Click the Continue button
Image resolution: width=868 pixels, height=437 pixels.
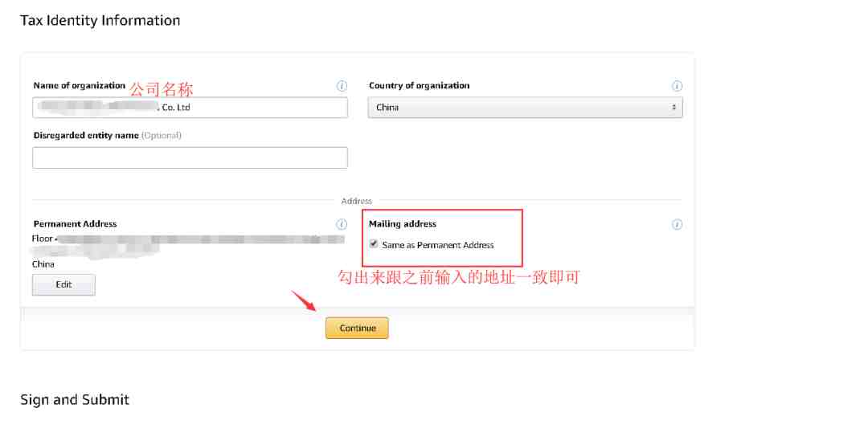pos(357,328)
